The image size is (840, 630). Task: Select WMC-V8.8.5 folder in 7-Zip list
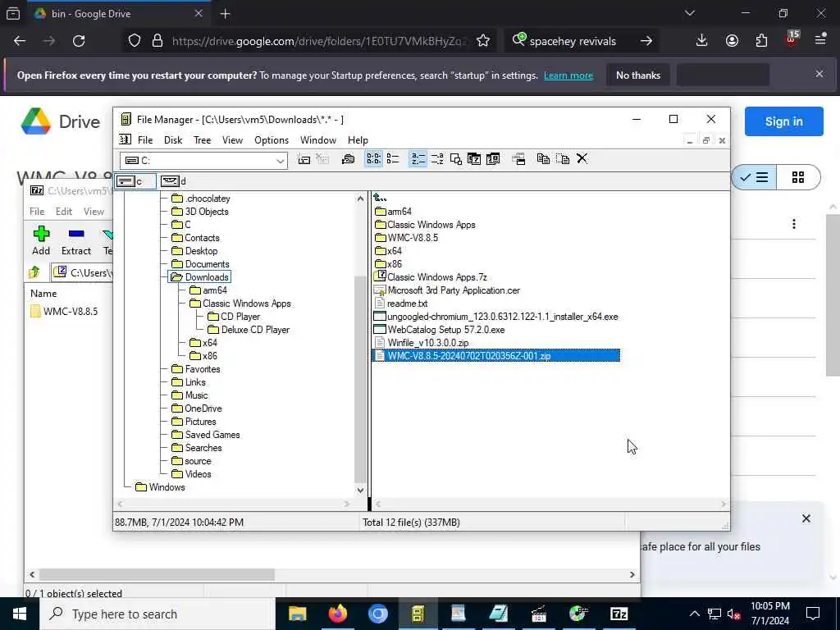tap(64, 312)
